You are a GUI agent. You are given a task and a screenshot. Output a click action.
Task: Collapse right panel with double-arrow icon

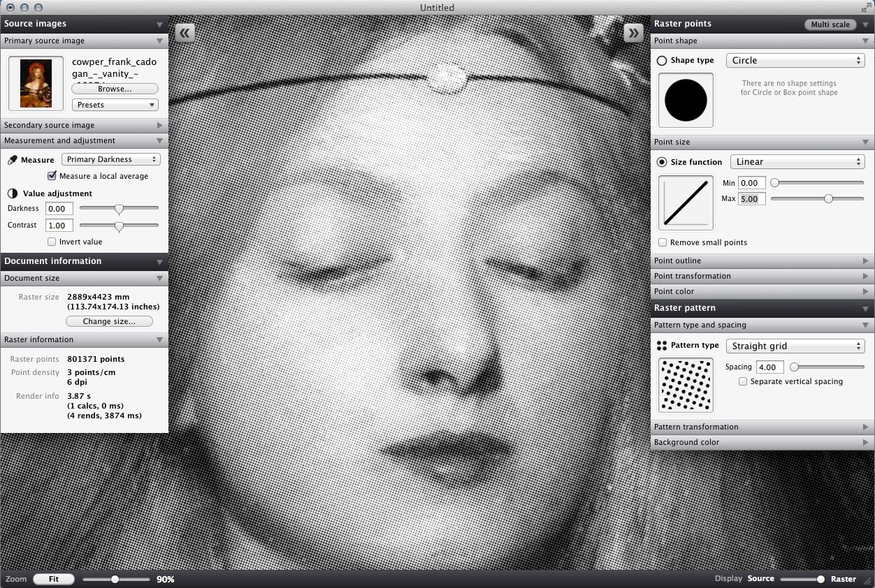[x=633, y=33]
